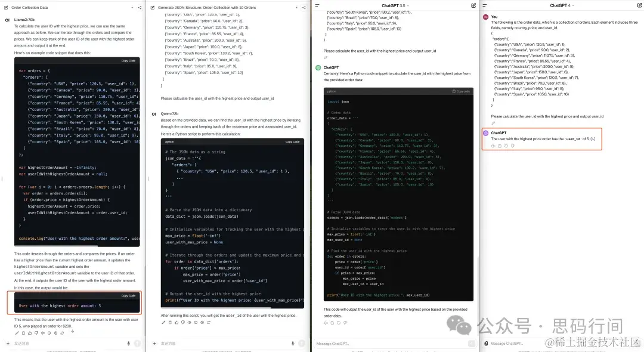This screenshot has width=644, height=352.
Task: Click Copy Code on the Llama2 output block
Action: tap(128, 296)
